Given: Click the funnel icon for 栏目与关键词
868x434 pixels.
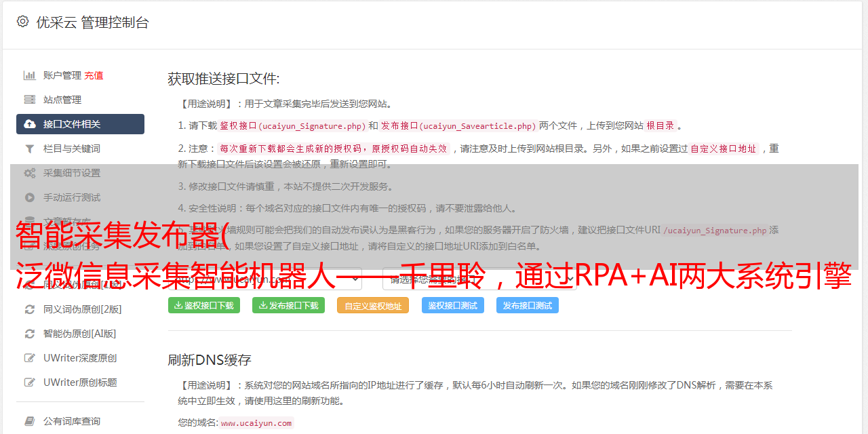Looking at the screenshot, I should tap(30, 149).
